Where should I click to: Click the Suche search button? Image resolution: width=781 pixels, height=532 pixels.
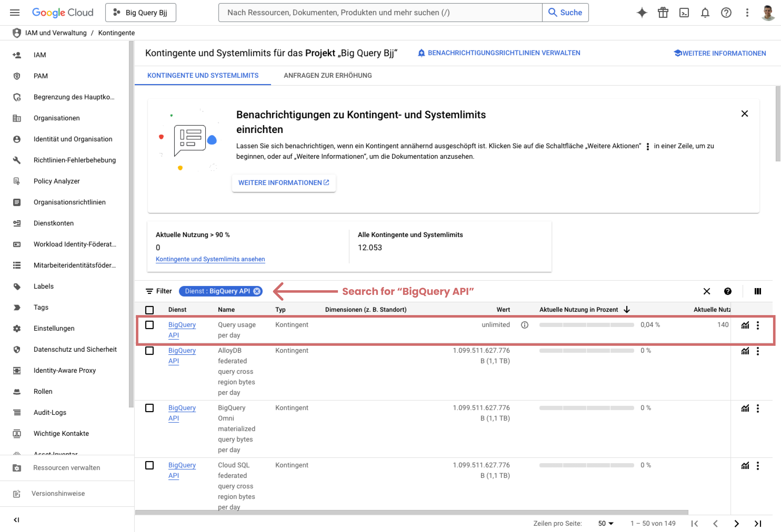pyautogui.click(x=565, y=13)
